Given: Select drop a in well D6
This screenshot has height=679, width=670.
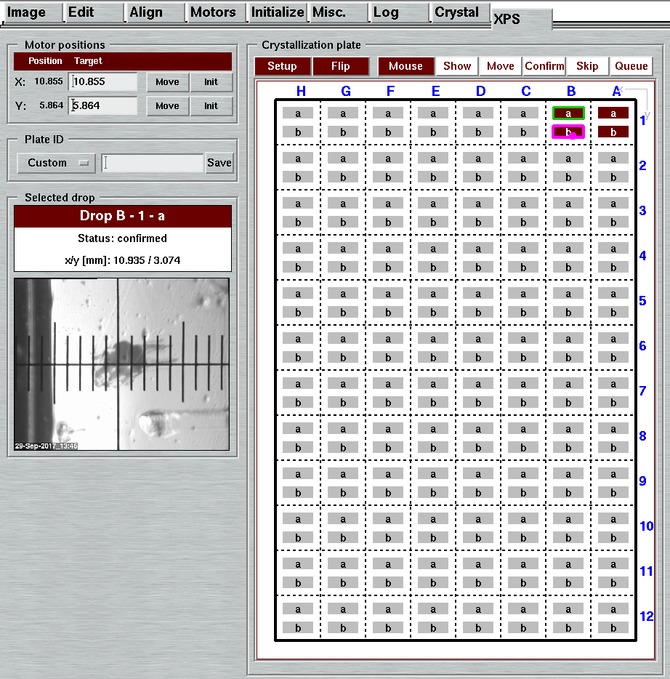Looking at the screenshot, I should [x=478, y=339].
